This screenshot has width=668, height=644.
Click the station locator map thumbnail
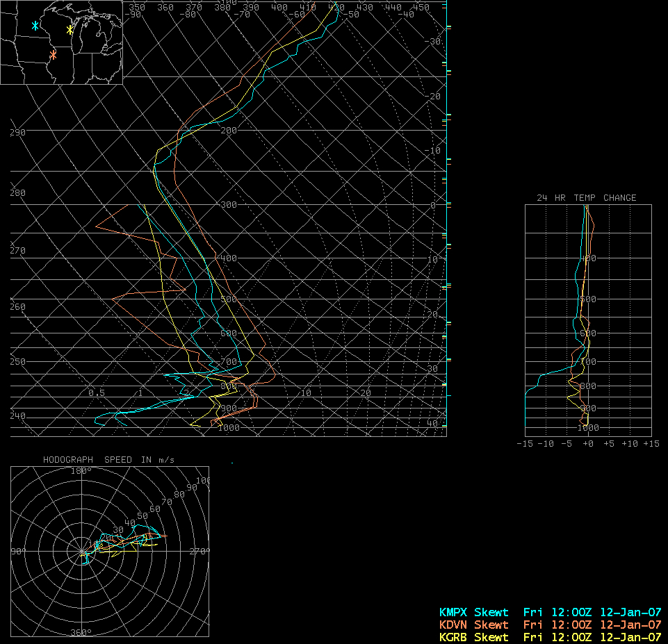pos(61,42)
